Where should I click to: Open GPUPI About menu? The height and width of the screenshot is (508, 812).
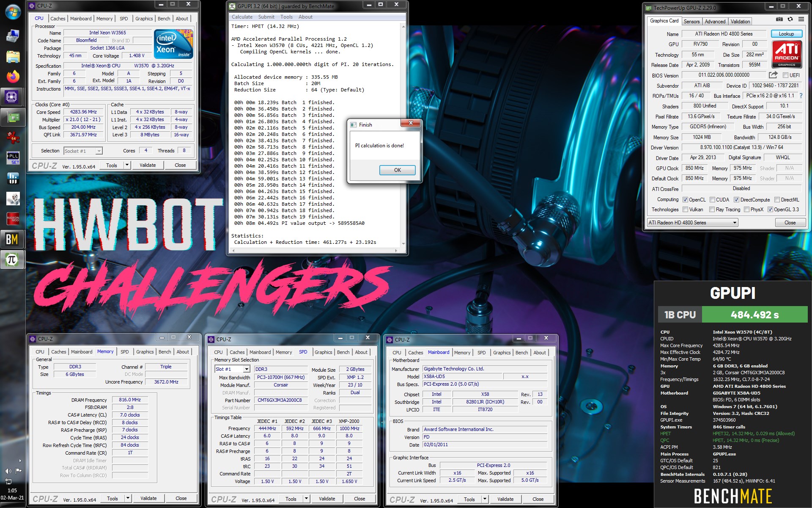coord(305,17)
